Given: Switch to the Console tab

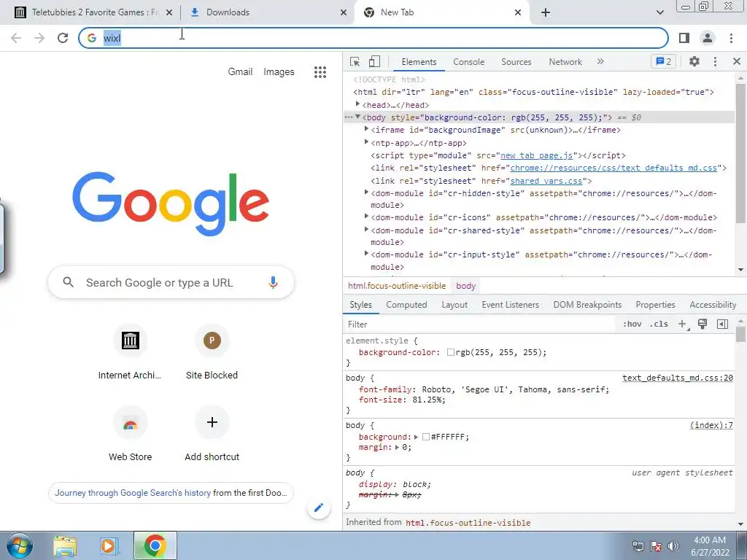Looking at the screenshot, I should (469, 62).
